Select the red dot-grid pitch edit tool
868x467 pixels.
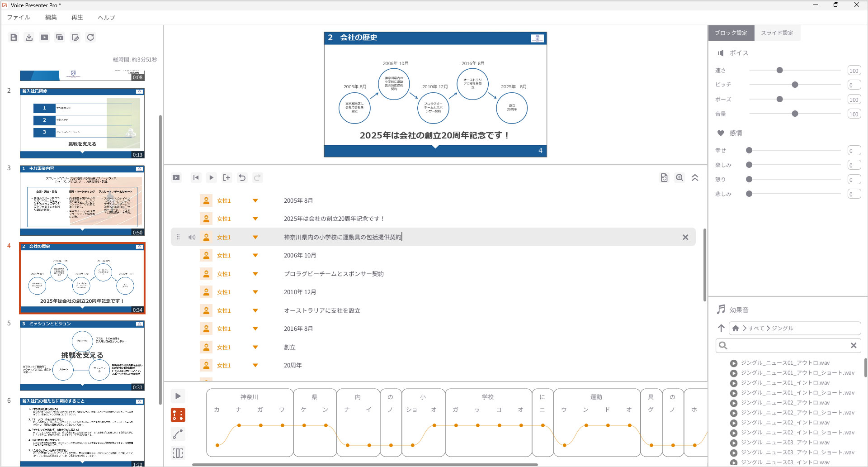pos(178,415)
